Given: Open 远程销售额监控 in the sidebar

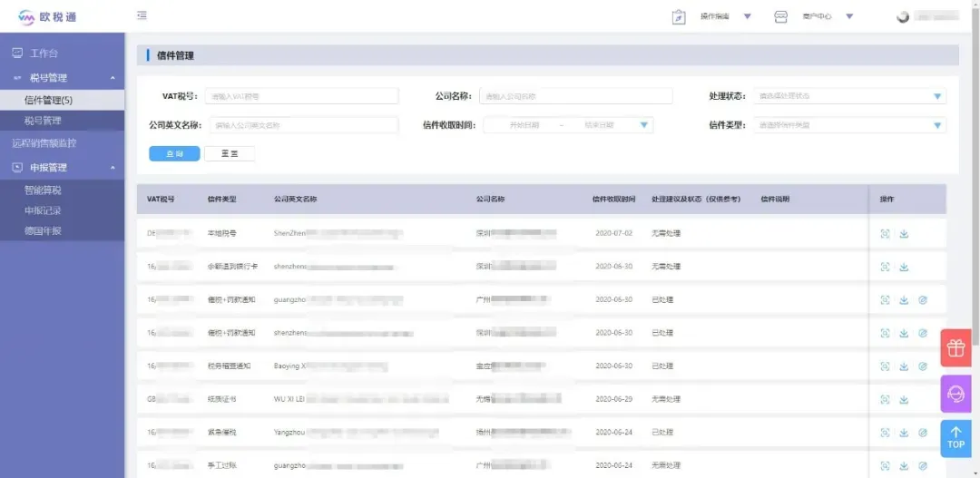Looking at the screenshot, I should coord(44,143).
